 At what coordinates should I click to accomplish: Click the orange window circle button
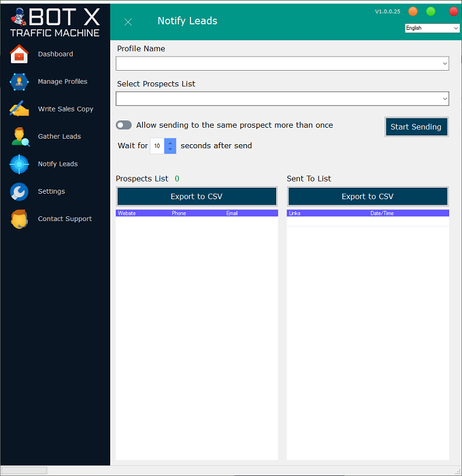(x=413, y=12)
